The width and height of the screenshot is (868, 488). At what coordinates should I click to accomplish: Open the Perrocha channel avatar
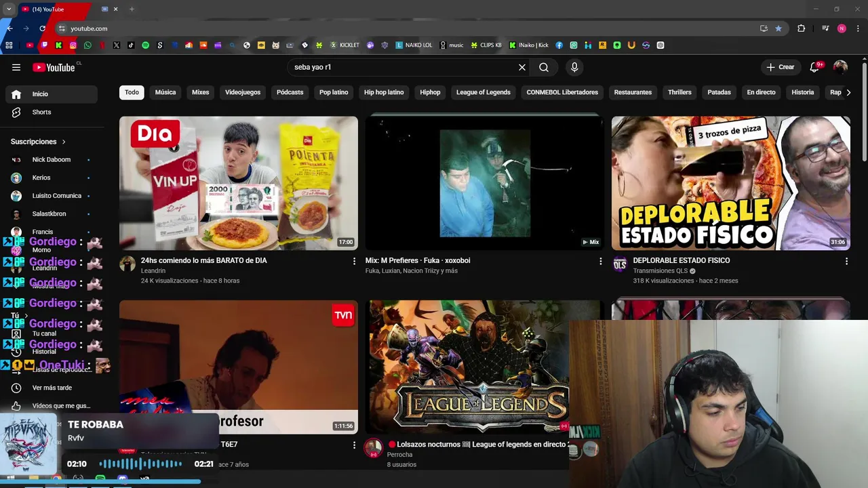point(374,448)
